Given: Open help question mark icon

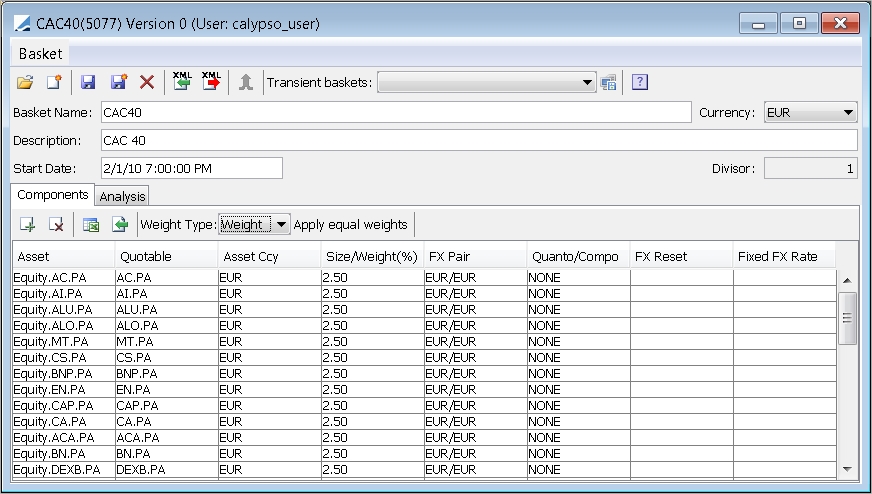Looking at the screenshot, I should [x=640, y=82].
